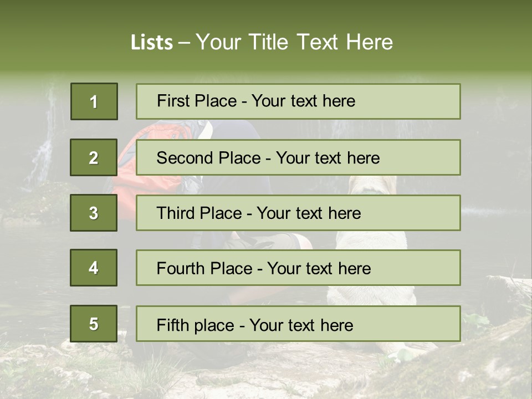The height and width of the screenshot is (399, 532).
Task: Select the Fourth Place text bar
Action: 298,268
